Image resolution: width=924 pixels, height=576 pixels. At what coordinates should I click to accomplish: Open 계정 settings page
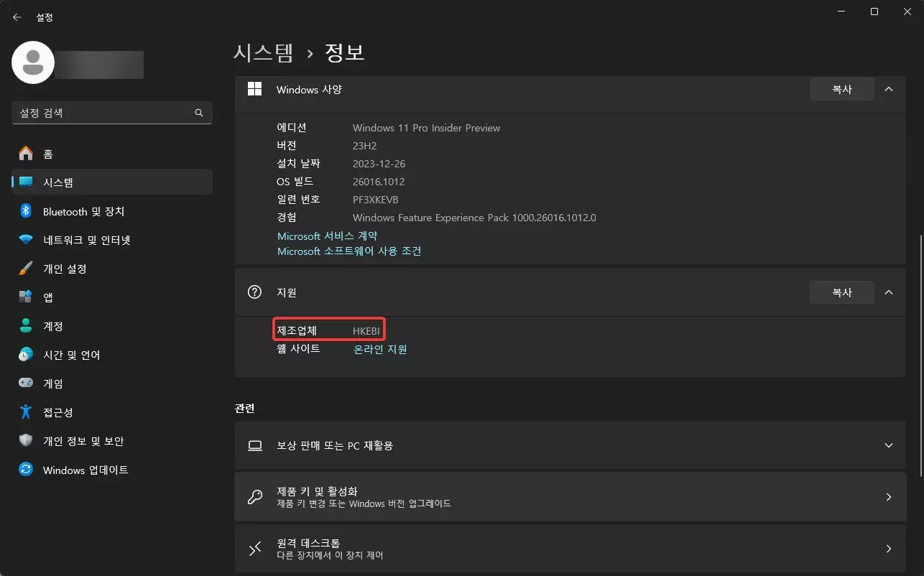(x=112, y=326)
